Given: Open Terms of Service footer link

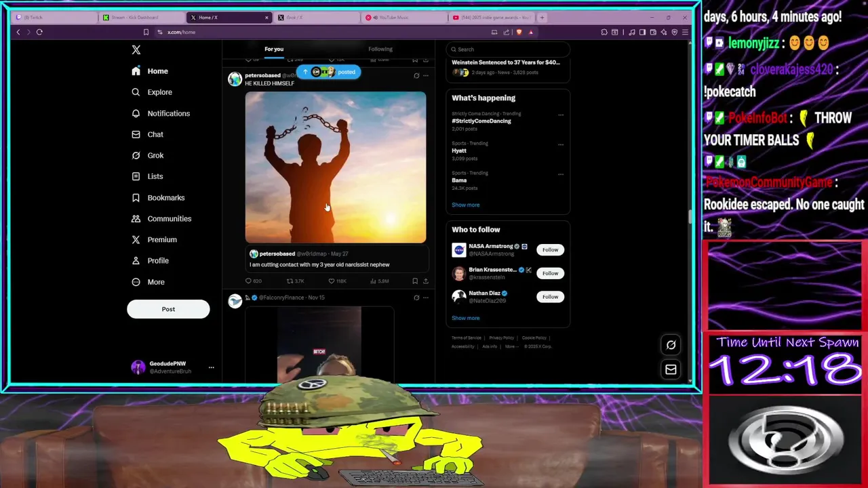Looking at the screenshot, I should (x=467, y=338).
